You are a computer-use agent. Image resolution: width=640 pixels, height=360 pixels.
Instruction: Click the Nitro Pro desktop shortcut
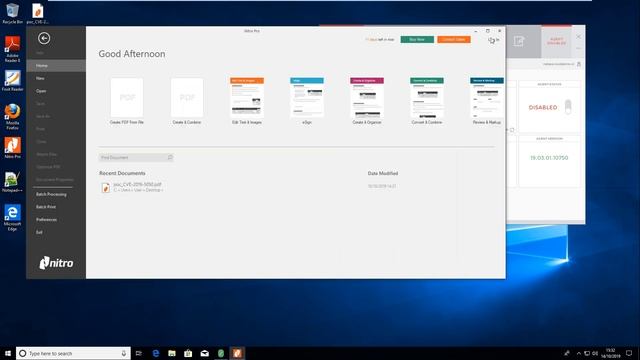(12, 148)
